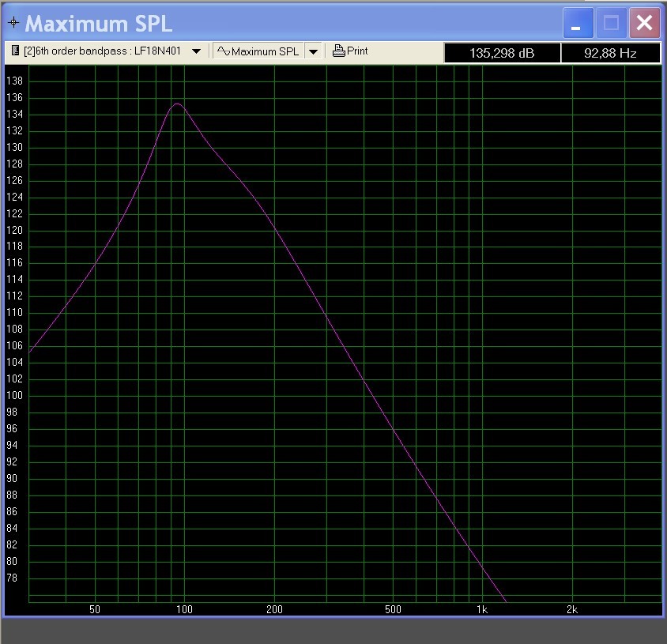Image resolution: width=667 pixels, height=644 pixels.
Task: Click the "2k" frequency axis label
Action: (x=572, y=609)
